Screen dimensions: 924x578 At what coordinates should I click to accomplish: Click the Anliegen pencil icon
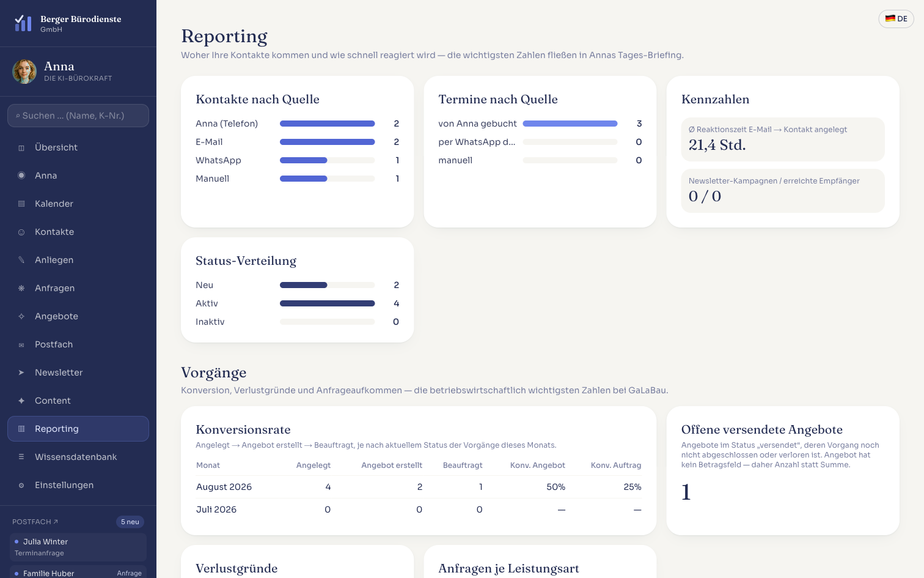click(x=21, y=260)
